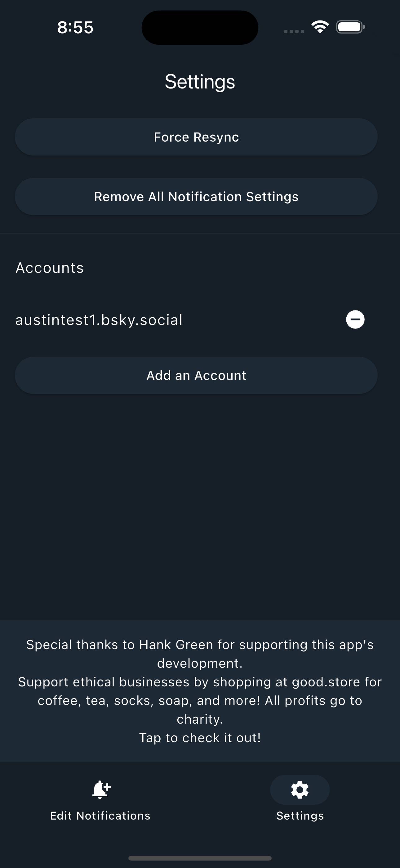The width and height of the screenshot is (400, 868).
Task: Tap the home indicator bar at the bottom
Action: tap(200, 858)
